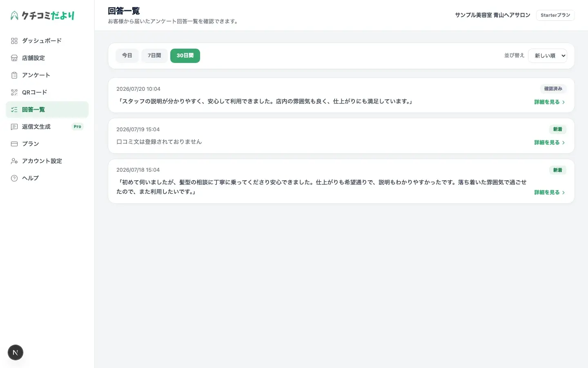Click the Pro badge beside 返信文生成

78,127
